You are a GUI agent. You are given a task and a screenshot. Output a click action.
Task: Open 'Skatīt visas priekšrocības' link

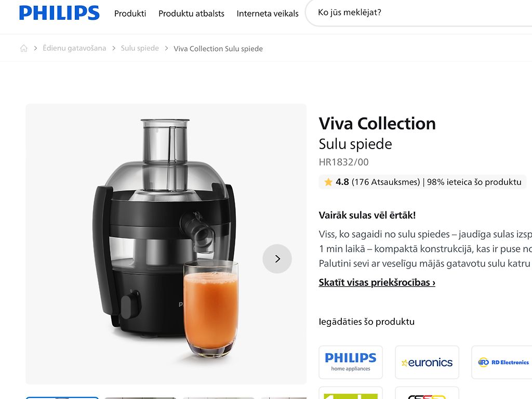click(377, 282)
